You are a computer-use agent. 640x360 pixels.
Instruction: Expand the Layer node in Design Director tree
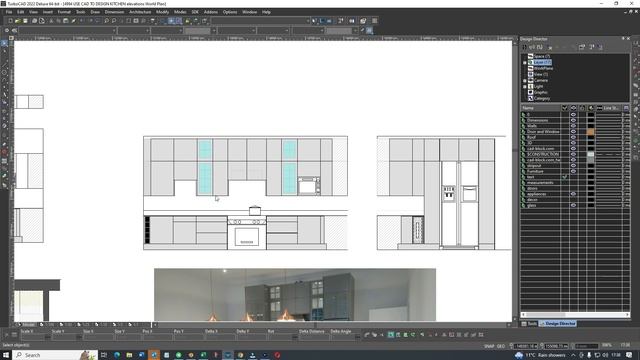tap(525, 62)
